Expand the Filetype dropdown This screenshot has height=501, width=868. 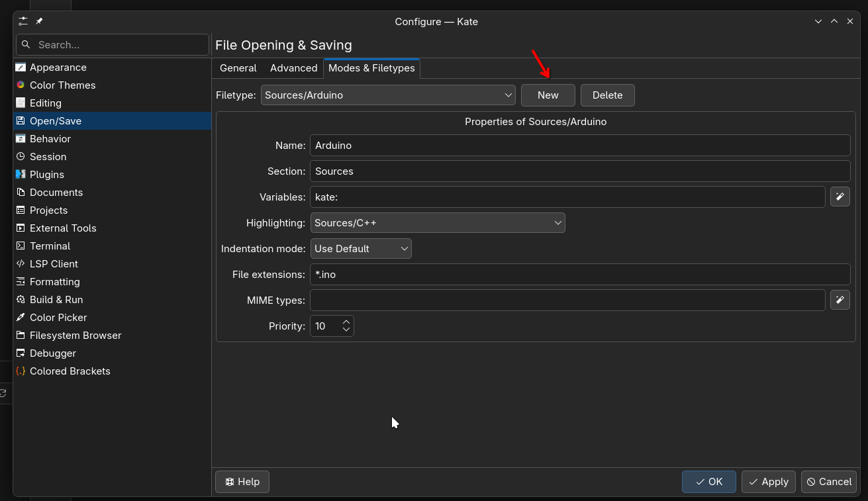388,95
